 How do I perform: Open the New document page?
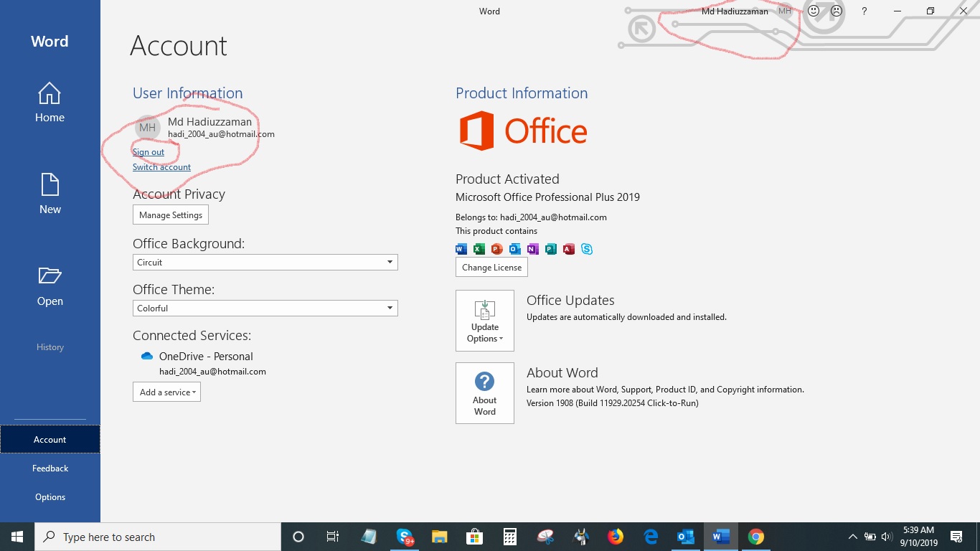pyautogui.click(x=50, y=194)
